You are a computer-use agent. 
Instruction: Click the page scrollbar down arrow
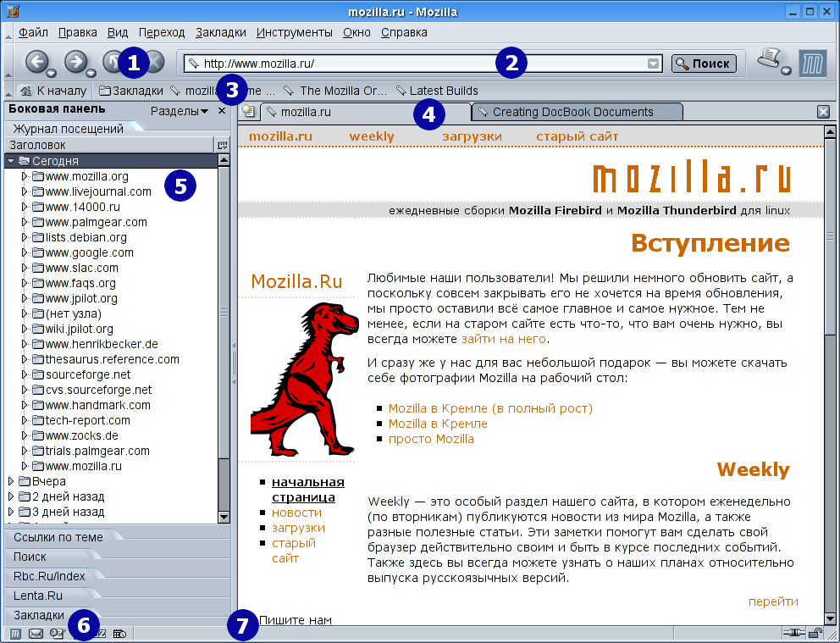[x=831, y=618]
